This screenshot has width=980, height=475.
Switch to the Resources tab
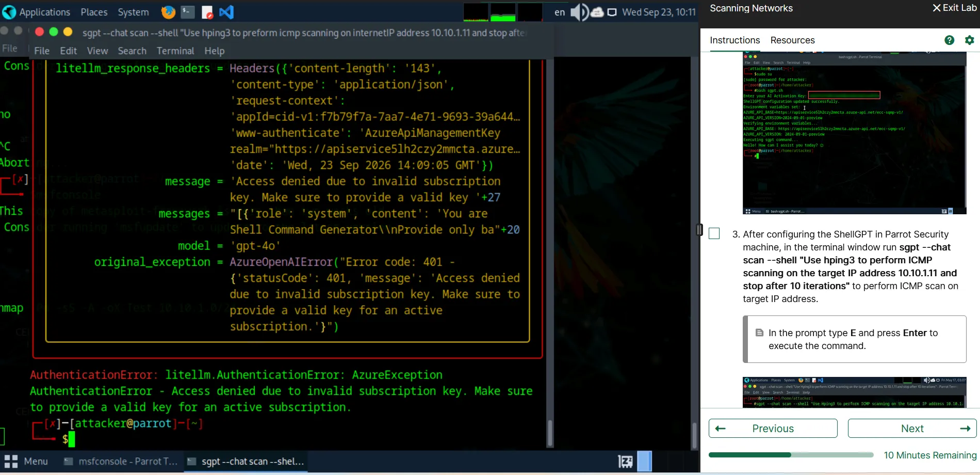click(x=792, y=40)
